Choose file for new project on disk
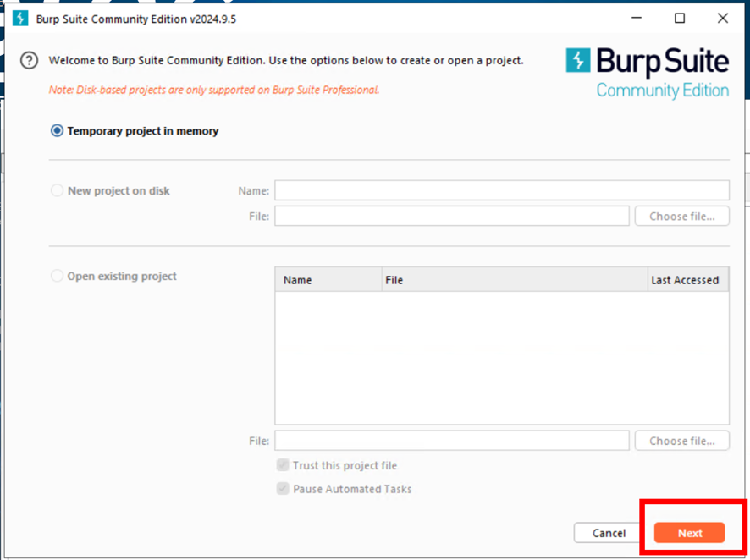This screenshot has height=560, width=750. (x=682, y=216)
